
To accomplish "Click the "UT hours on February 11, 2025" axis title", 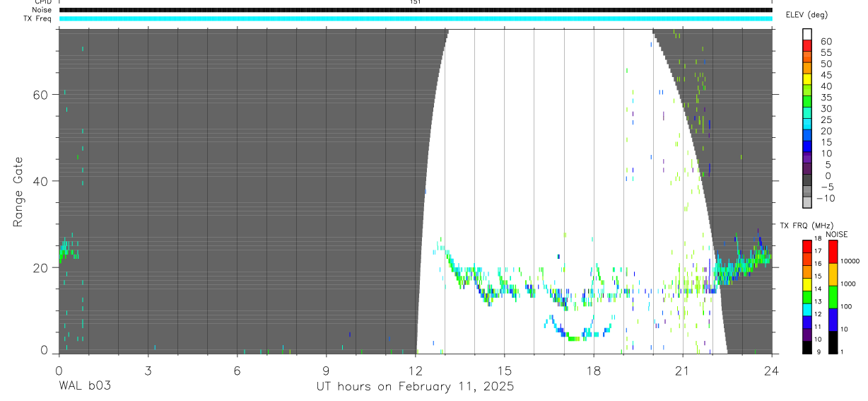I will [415, 387].
